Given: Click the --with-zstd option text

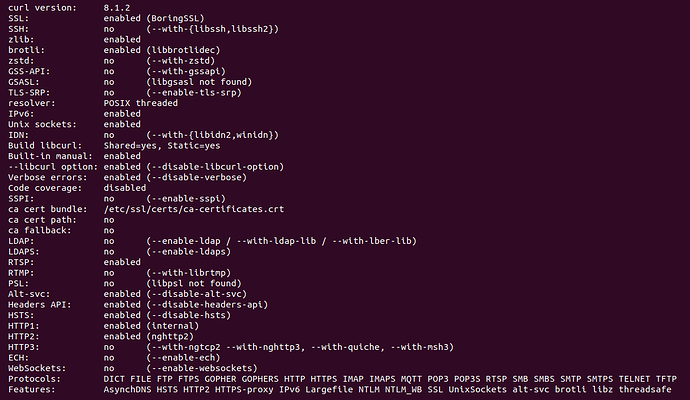Looking at the screenshot, I should [x=180, y=61].
